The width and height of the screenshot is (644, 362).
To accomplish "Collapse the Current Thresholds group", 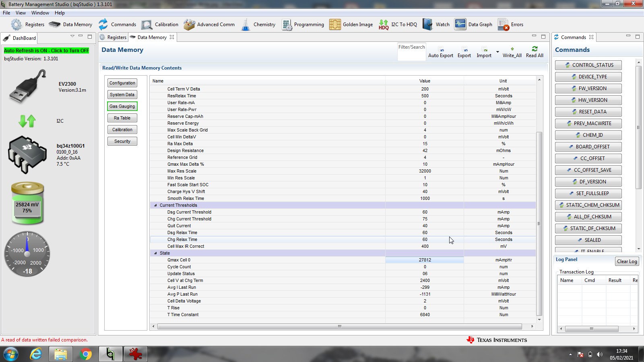I will (155, 206).
